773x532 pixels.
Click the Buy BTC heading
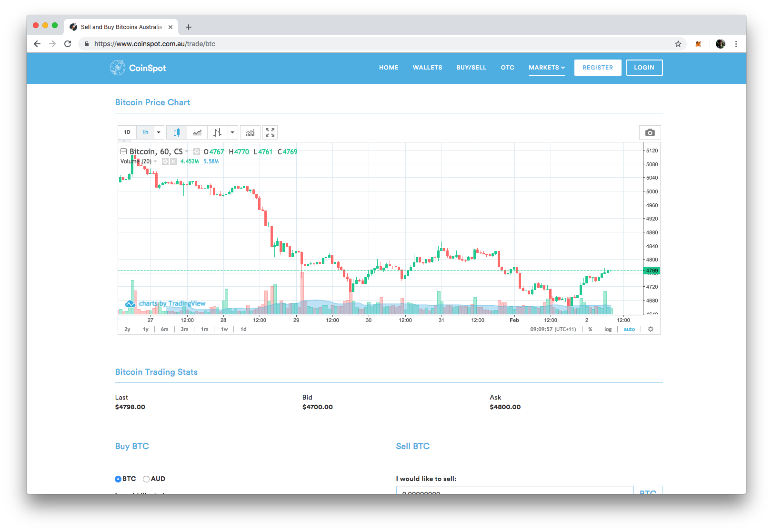(x=132, y=446)
